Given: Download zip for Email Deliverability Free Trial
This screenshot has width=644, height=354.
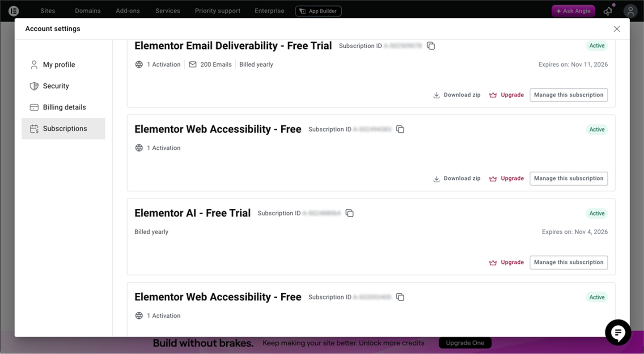Looking at the screenshot, I should pos(457,95).
